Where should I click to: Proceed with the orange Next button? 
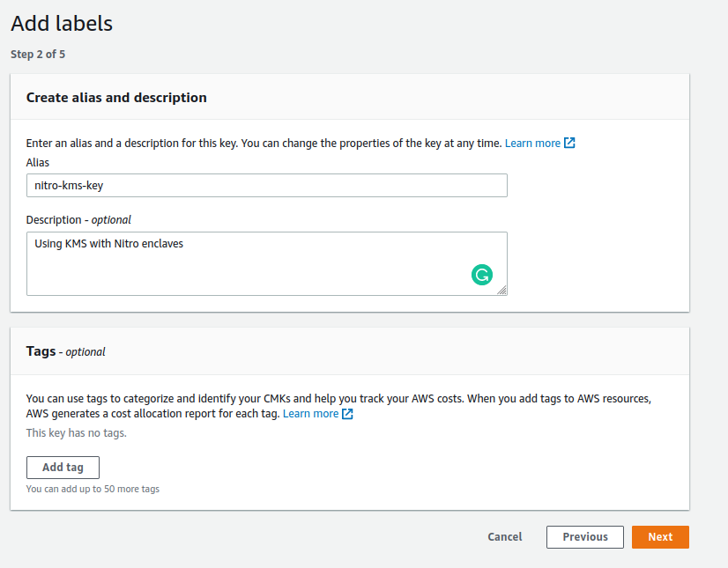[660, 537]
